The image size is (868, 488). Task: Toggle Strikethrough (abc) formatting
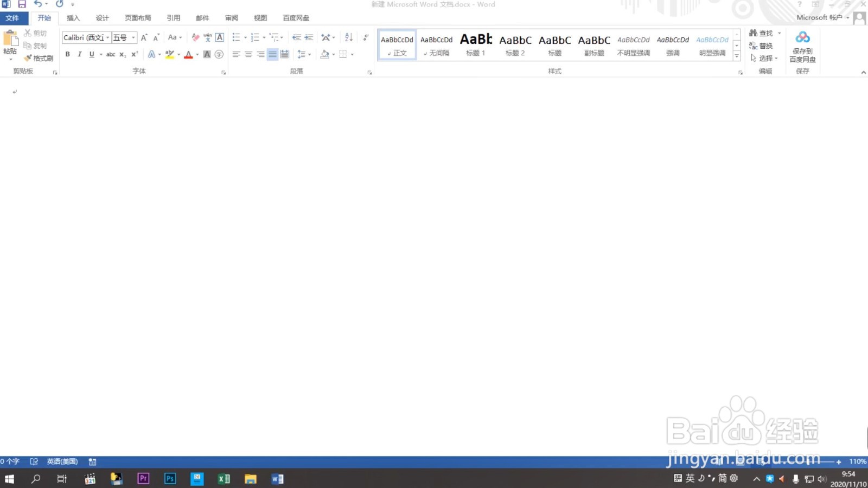(x=111, y=54)
